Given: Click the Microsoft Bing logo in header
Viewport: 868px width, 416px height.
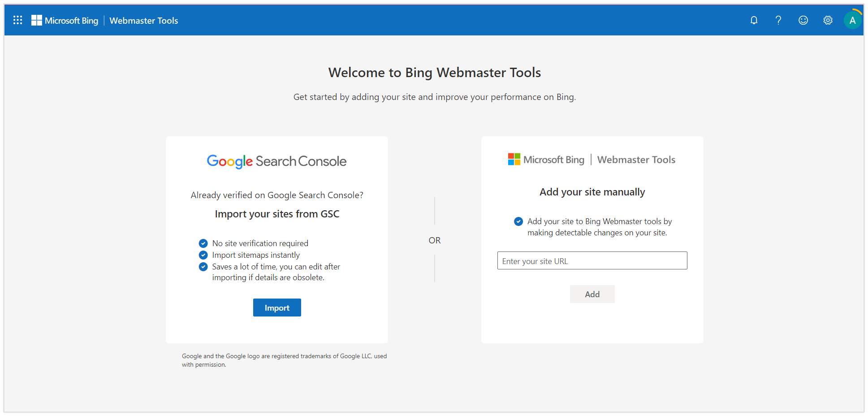Looking at the screenshot, I should point(65,21).
